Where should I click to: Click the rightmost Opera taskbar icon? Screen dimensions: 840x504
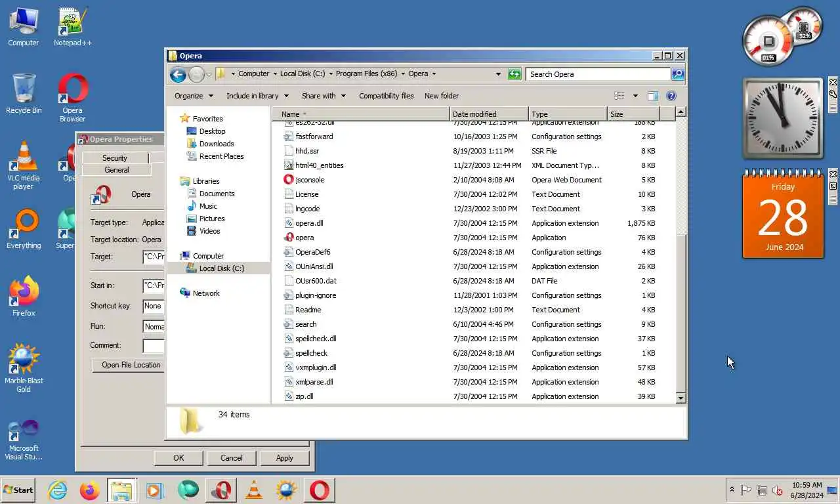(x=319, y=490)
